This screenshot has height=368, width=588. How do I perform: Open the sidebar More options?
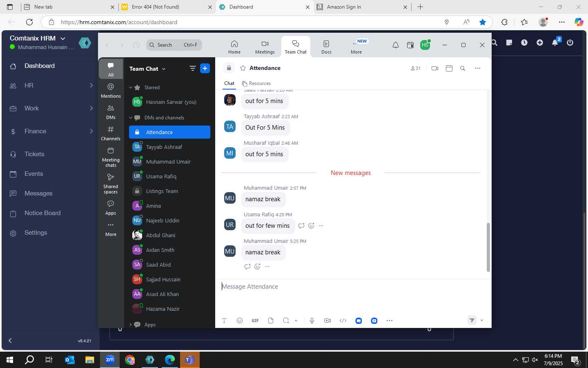pyautogui.click(x=111, y=229)
